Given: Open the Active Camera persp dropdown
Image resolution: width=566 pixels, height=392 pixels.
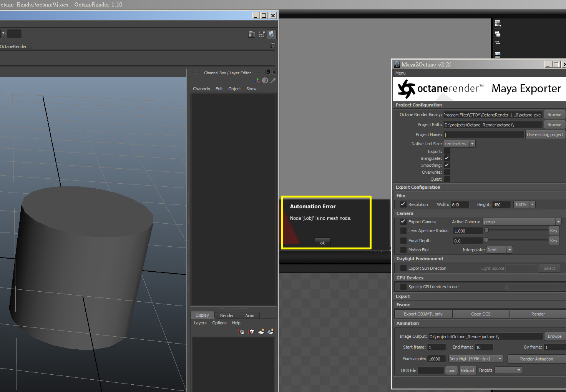Looking at the screenshot, I should pyautogui.click(x=522, y=222).
